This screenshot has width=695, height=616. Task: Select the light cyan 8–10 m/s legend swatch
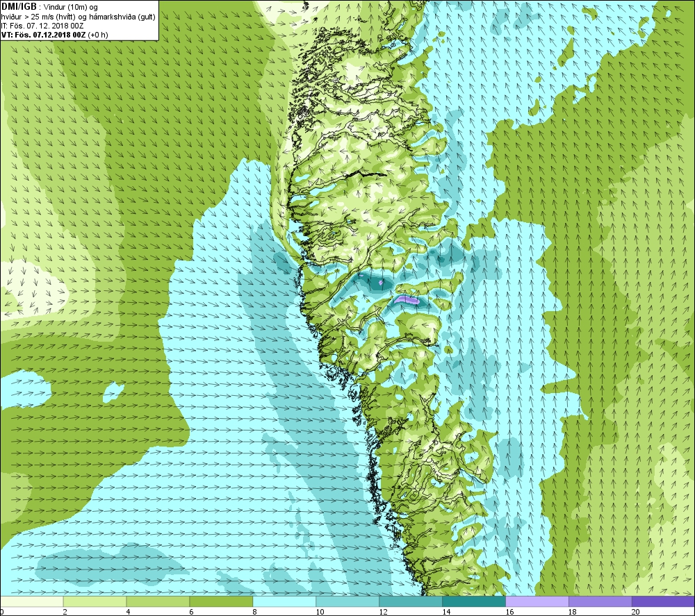284,601
